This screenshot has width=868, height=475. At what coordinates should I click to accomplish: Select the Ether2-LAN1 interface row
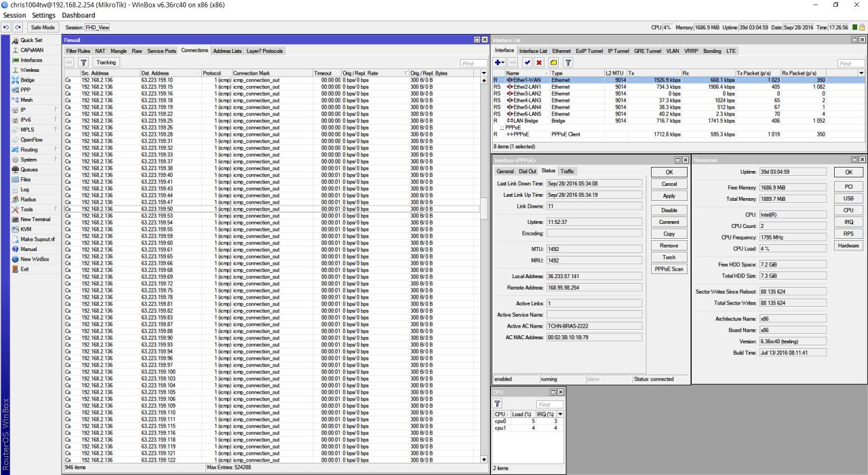click(679, 87)
